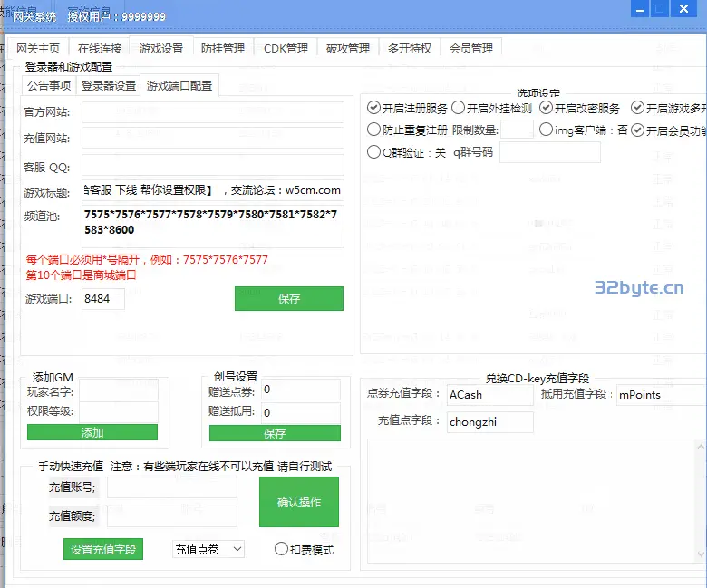The height and width of the screenshot is (588, 707).
Task: Click the green 确认操作 button
Action: coord(299,502)
